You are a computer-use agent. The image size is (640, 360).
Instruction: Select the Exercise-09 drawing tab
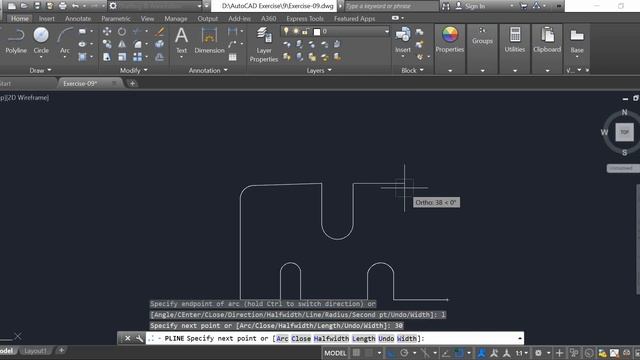point(80,83)
